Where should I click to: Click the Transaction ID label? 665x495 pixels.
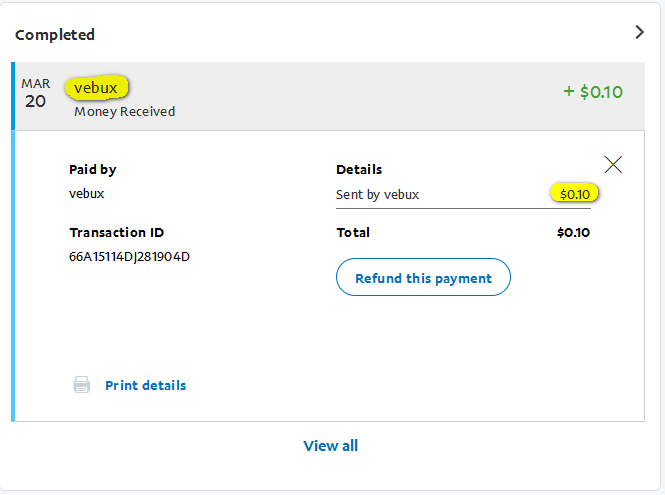tap(116, 232)
